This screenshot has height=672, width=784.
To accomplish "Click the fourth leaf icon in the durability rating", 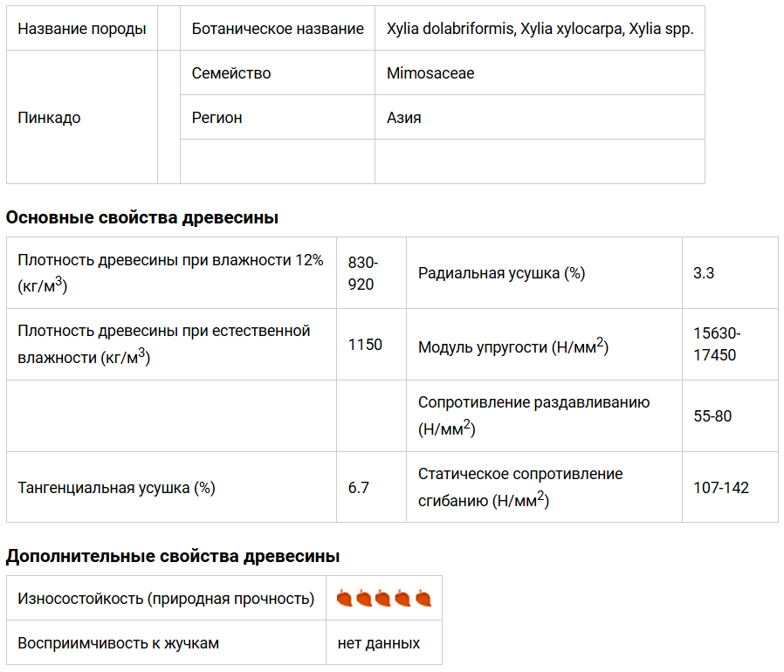I will pos(403,599).
